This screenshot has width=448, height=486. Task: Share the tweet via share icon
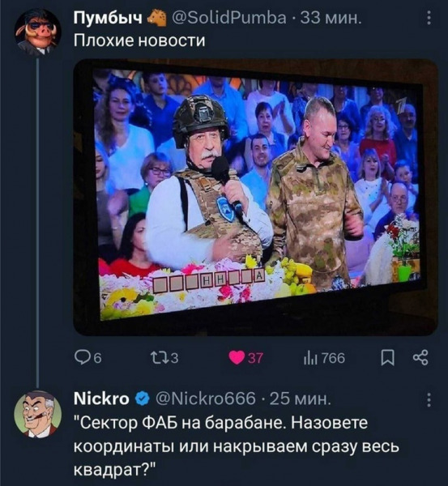[420, 358]
